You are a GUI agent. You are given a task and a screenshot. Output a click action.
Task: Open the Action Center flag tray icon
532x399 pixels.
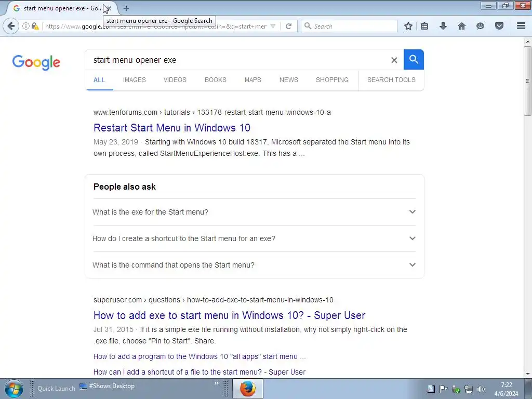point(443,389)
